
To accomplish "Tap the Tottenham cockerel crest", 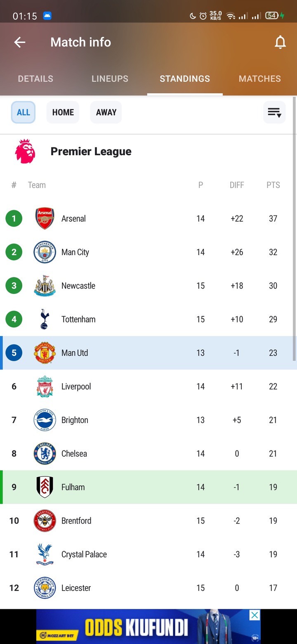I will coord(45,319).
